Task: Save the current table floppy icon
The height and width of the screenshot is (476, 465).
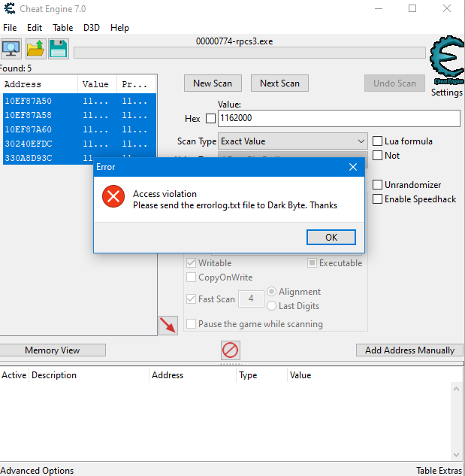Action: 59,49
